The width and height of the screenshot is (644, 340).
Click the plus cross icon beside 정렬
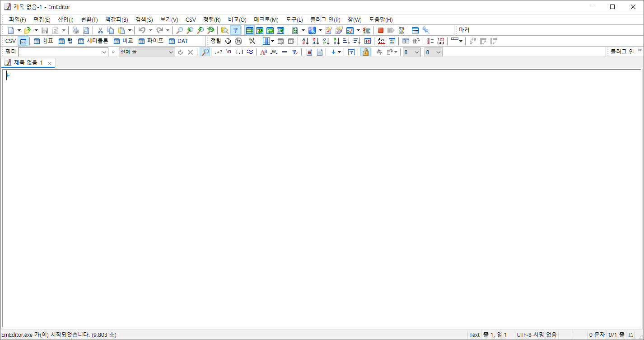pyautogui.click(x=228, y=41)
